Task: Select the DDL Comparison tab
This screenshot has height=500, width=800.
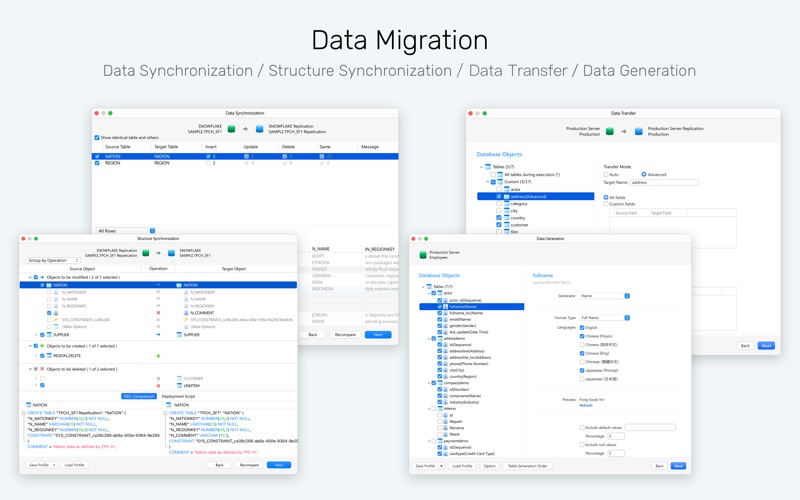Action: [x=139, y=396]
